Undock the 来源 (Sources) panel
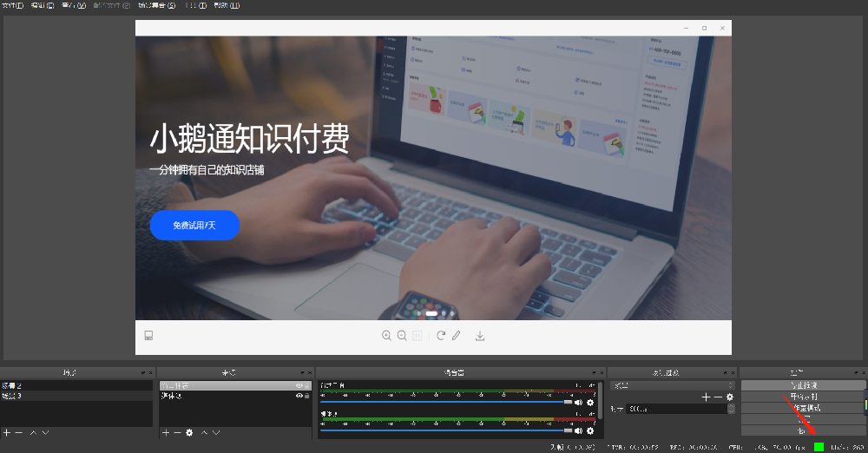 coord(302,372)
